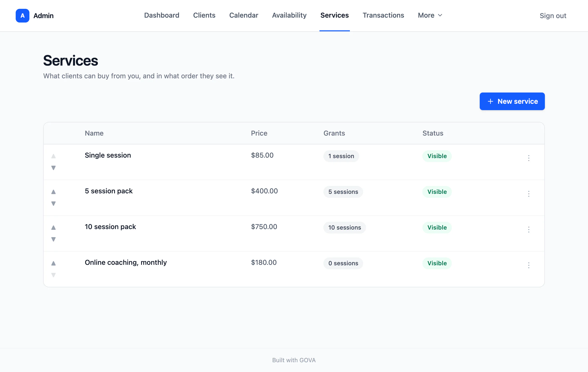Click the Services page heading
Screen dimensions: 588x372
coord(71,61)
